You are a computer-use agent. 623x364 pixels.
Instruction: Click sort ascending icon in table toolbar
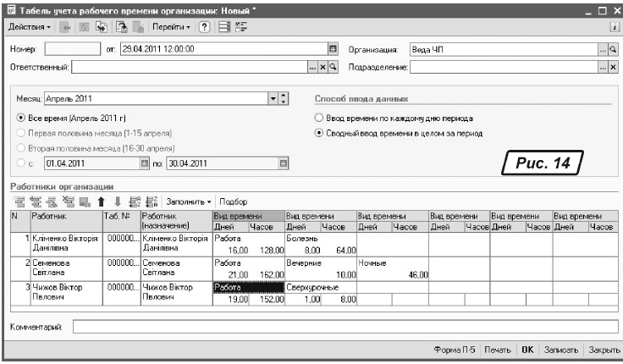point(135,202)
